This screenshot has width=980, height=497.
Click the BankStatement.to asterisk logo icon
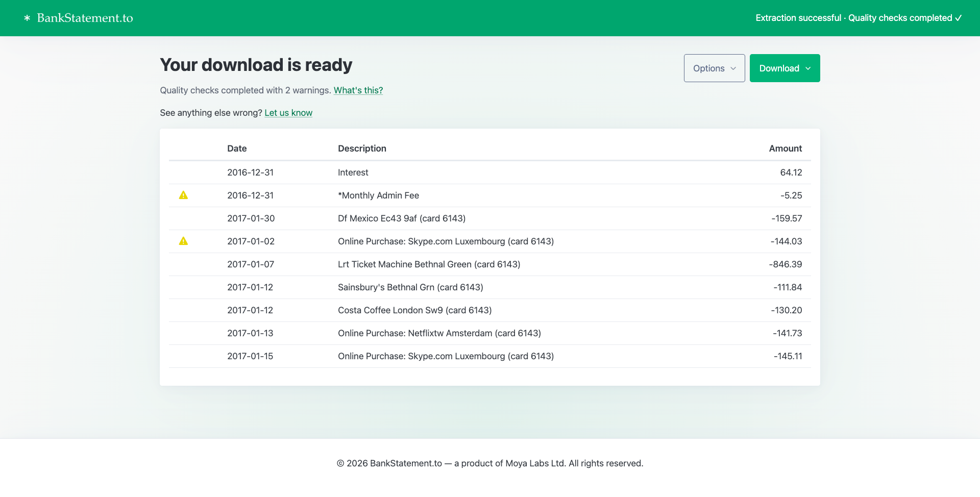tap(27, 18)
